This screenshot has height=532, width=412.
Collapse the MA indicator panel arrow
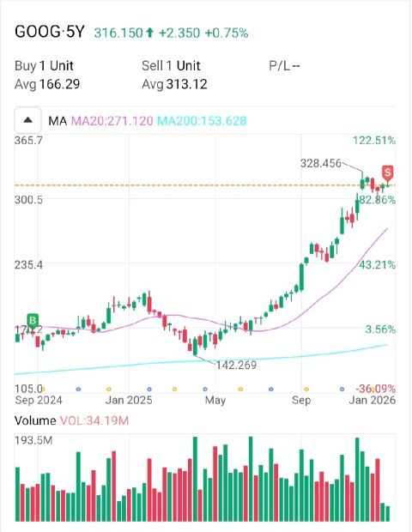(27, 120)
